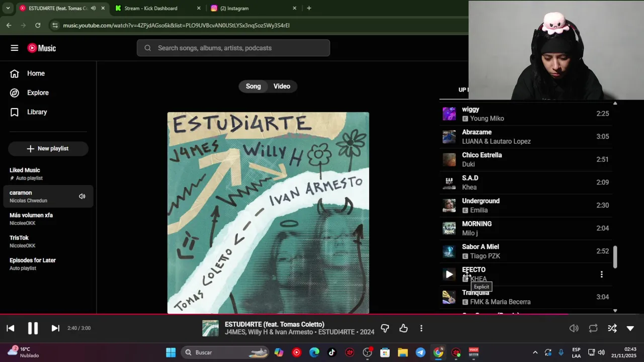The width and height of the screenshot is (644, 362).
Task: Open the Más volumen xfa playlist
Action: coord(48,219)
